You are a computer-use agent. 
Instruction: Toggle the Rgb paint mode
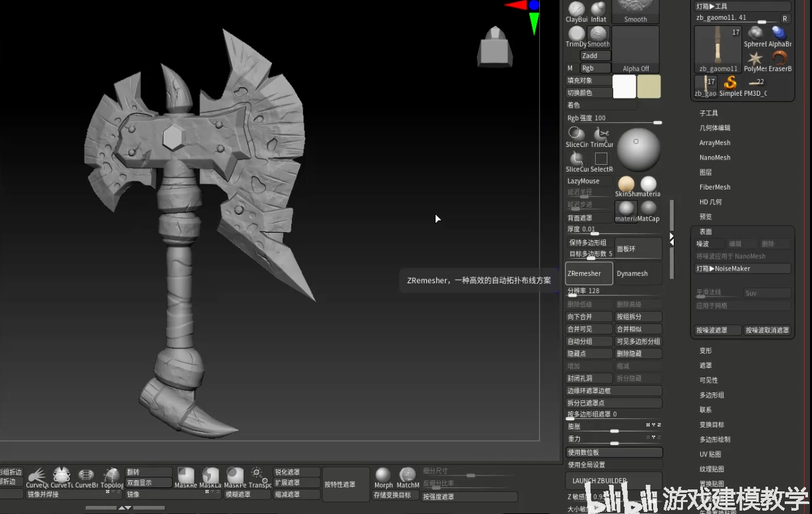click(x=595, y=68)
